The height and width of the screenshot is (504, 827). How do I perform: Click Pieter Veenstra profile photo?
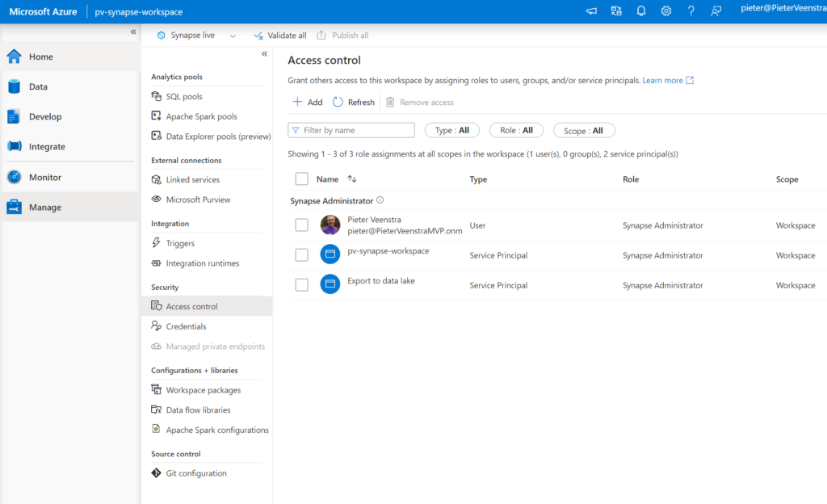pos(330,225)
